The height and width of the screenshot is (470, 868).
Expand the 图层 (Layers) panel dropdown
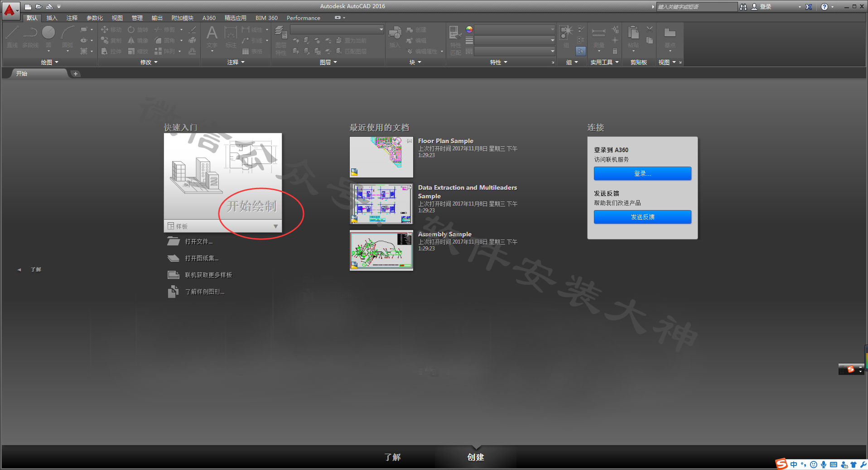tap(328, 62)
